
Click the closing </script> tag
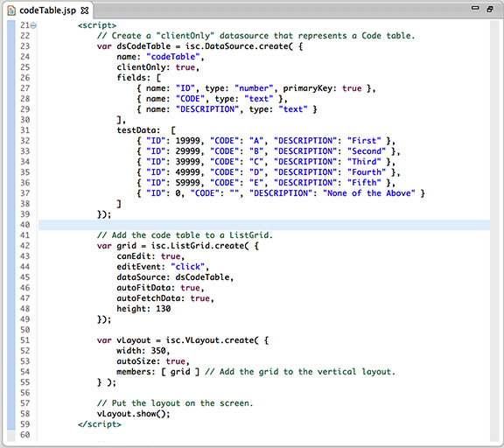coord(100,424)
